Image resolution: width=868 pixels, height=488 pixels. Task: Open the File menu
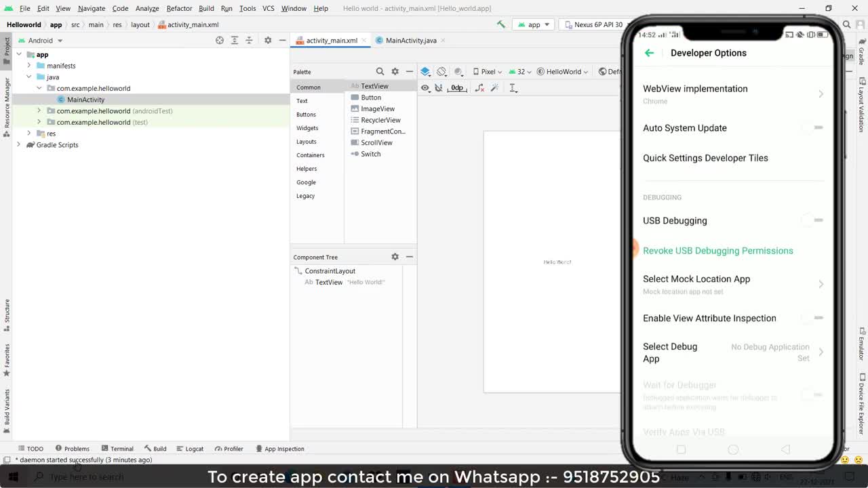[x=24, y=8]
